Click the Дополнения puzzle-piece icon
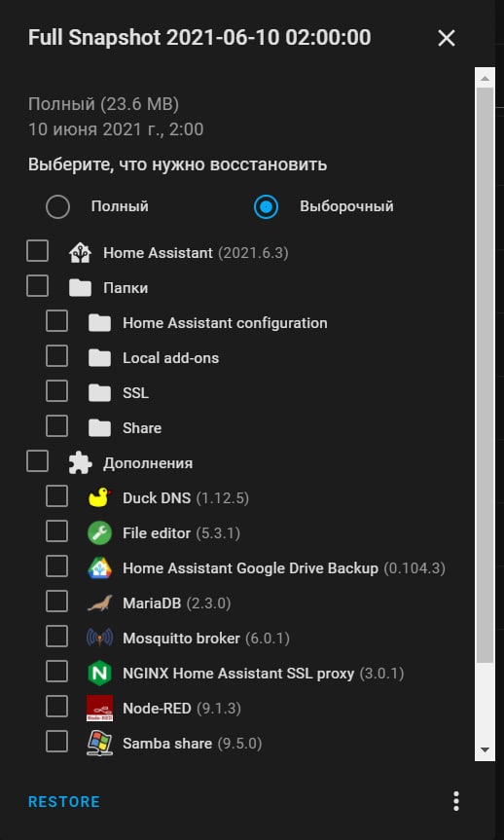Image resolution: width=504 pixels, height=840 pixels. [81, 463]
